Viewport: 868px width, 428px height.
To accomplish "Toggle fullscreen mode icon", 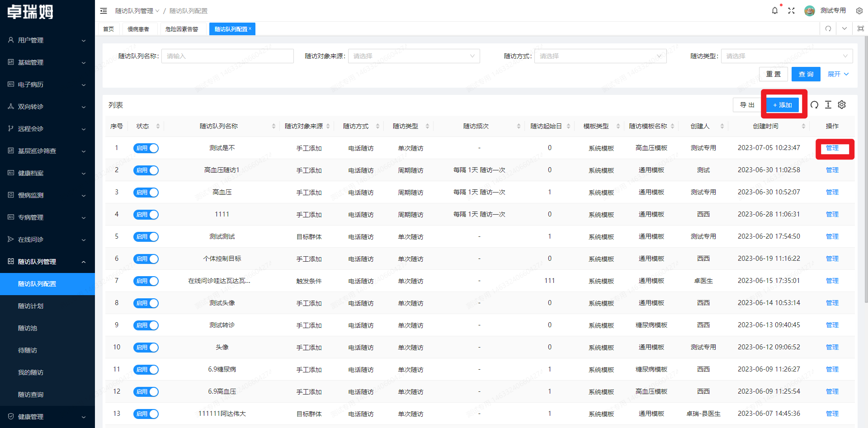I will click(x=791, y=10).
